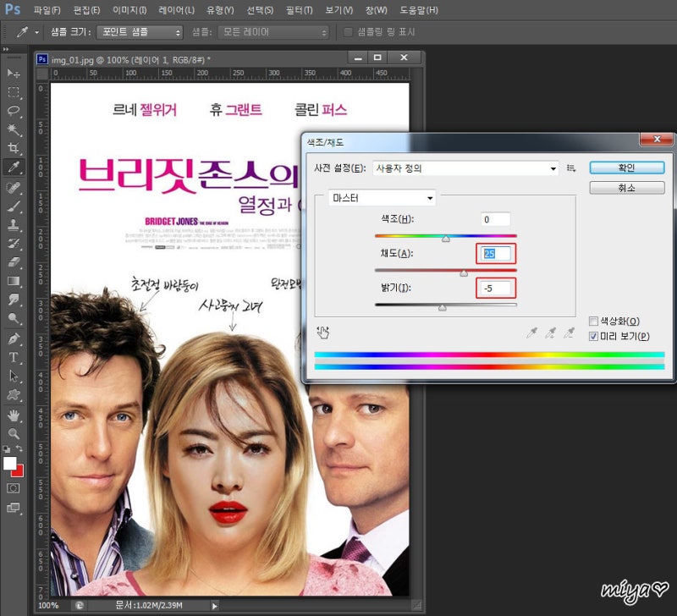Select the Path Selection tool
Image resolution: width=677 pixels, height=616 pixels.
coord(14,376)
